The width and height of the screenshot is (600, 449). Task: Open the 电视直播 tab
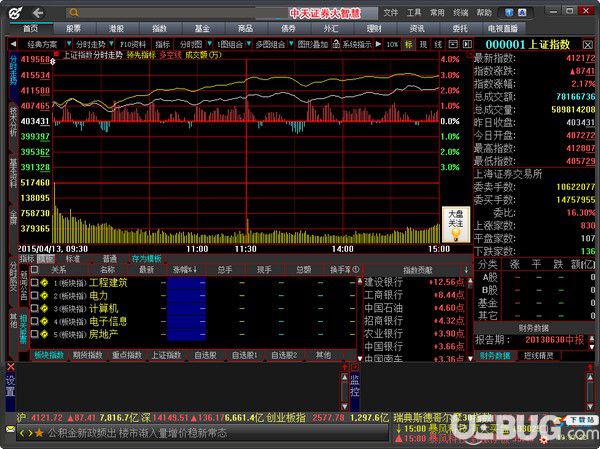(503, 28)
